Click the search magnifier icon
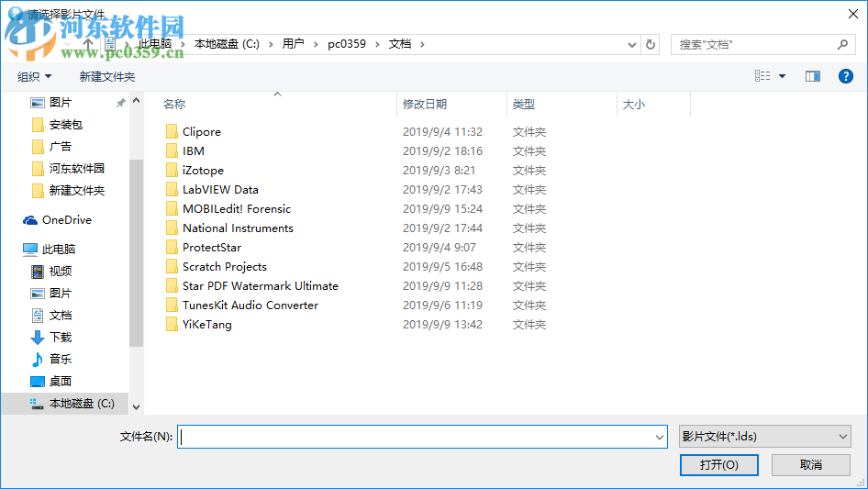 842,44
